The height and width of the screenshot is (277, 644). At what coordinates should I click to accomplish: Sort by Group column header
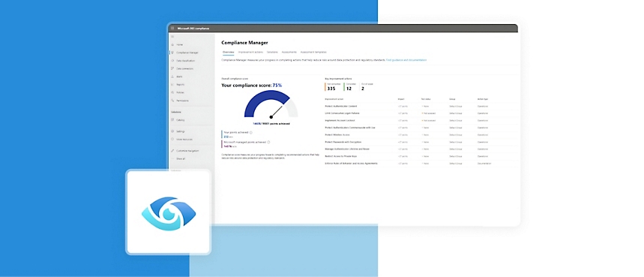point(452,99)
